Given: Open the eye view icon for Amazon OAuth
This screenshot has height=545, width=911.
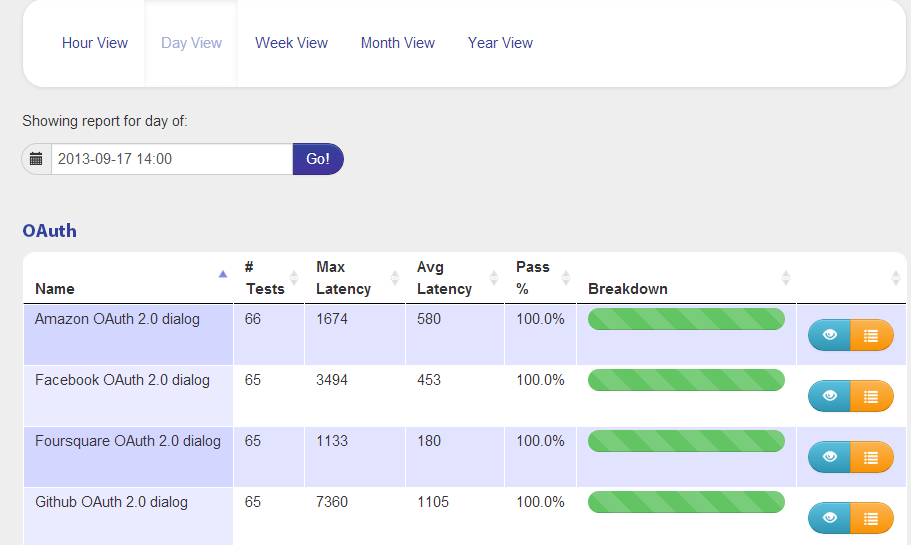Looking at the screenshot, I should [829, 335].
